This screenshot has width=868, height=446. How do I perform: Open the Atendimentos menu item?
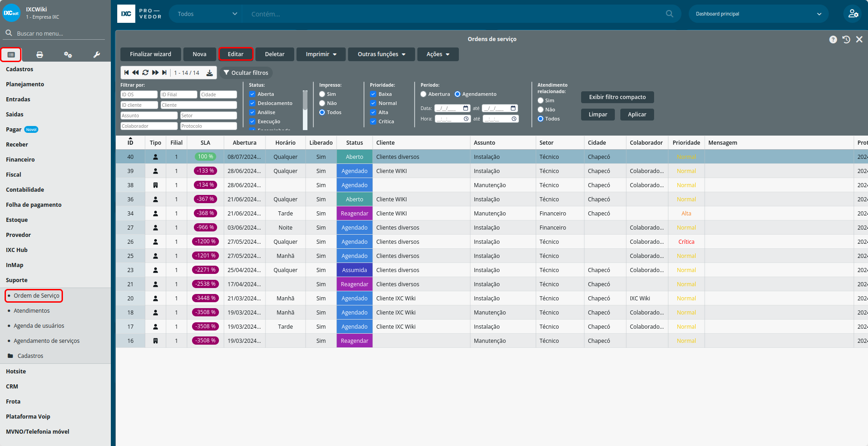31,310
